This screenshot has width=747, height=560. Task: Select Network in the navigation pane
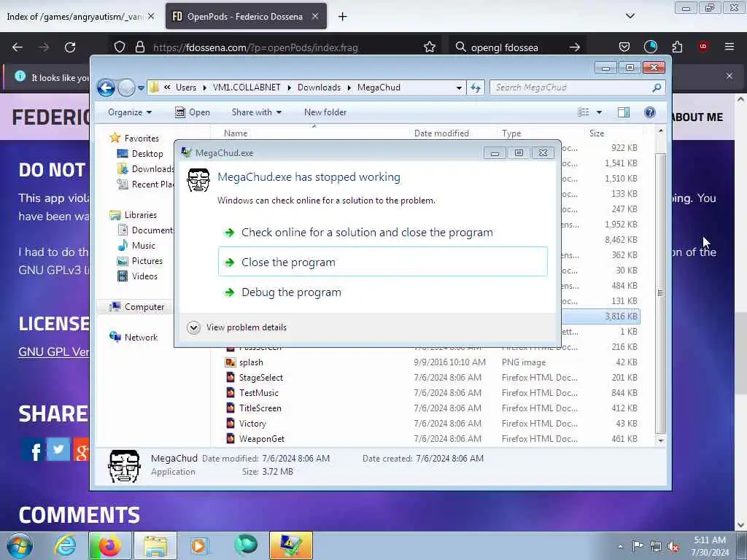pyautogui.click(x=141, y=338)
